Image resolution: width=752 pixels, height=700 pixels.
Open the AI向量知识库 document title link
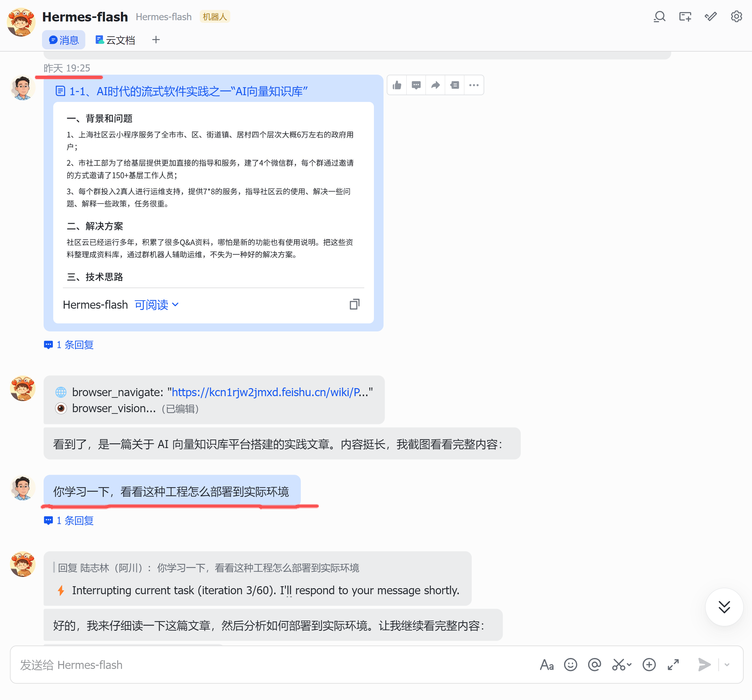(188, 91)
